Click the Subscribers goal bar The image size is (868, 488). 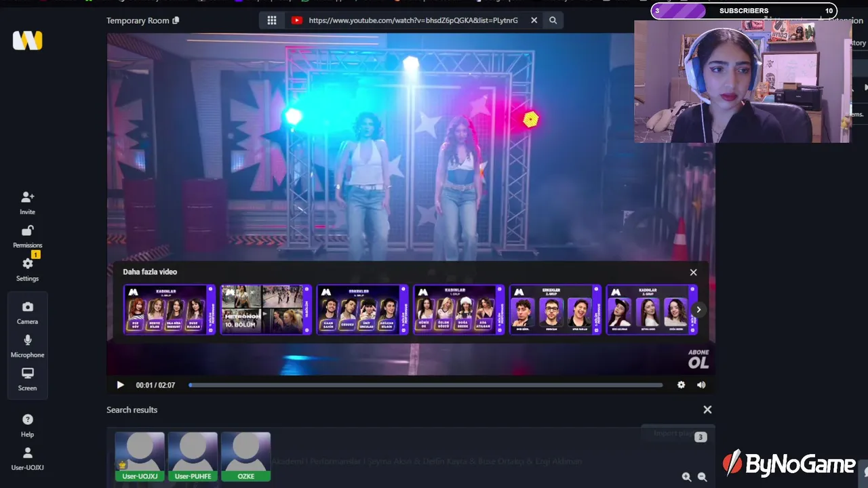tap(744, 11)
